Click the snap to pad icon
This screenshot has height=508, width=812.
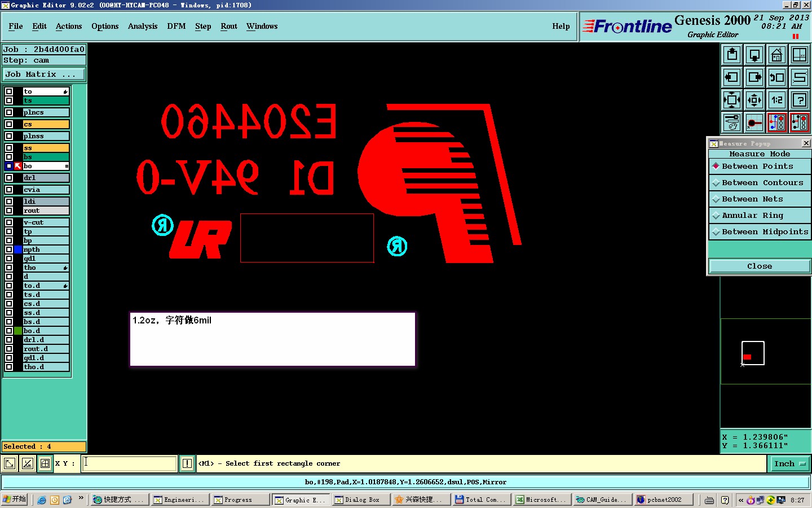click(754, 122)
